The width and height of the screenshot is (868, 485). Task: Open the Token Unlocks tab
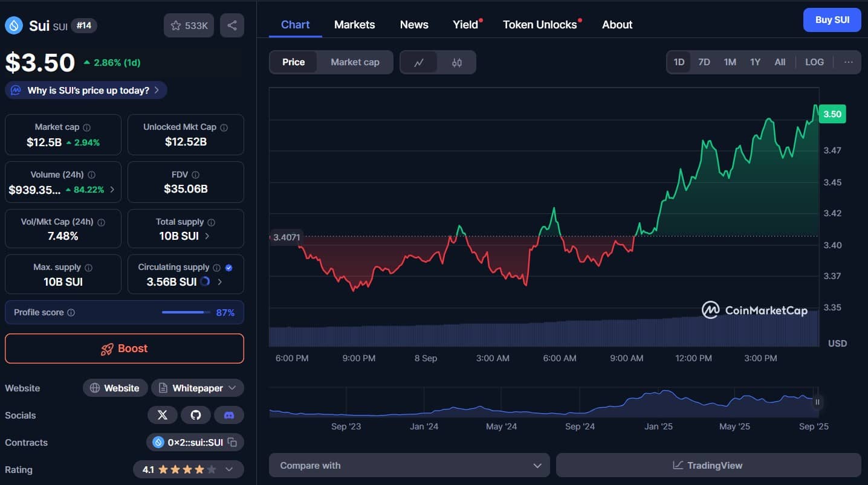[x=541, y=25]
